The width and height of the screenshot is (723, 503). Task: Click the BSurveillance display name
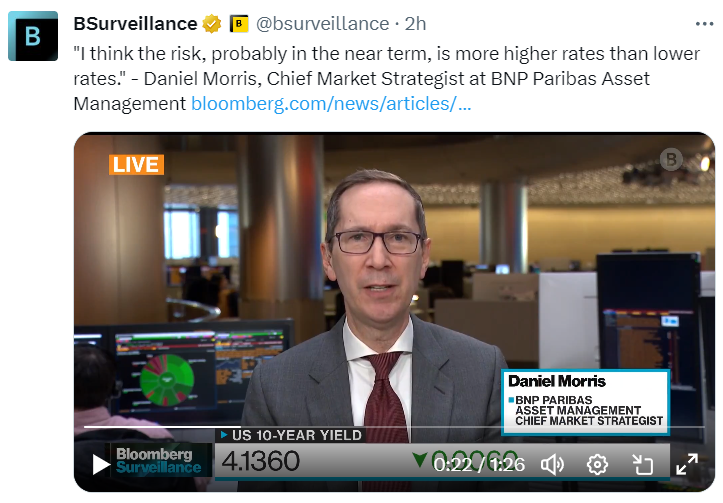(x=135, y=24)
